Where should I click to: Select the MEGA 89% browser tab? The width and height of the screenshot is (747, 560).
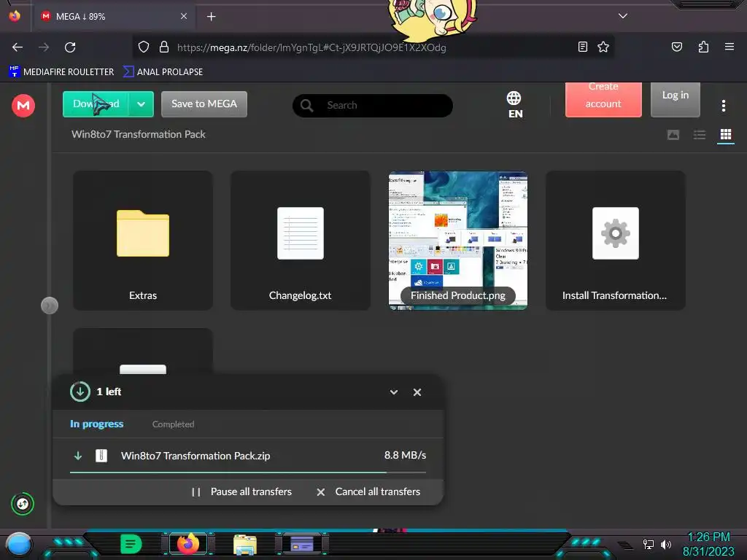click(x=114, y=17)
